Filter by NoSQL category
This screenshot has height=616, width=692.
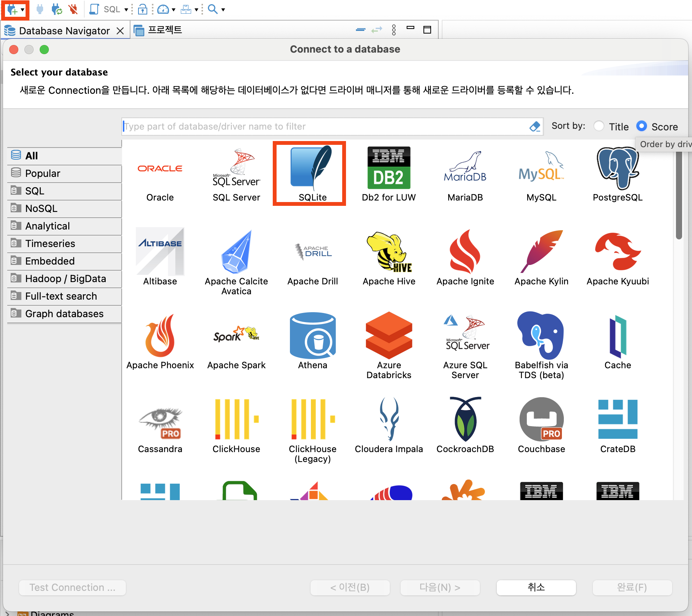click(x=64, y=208)
